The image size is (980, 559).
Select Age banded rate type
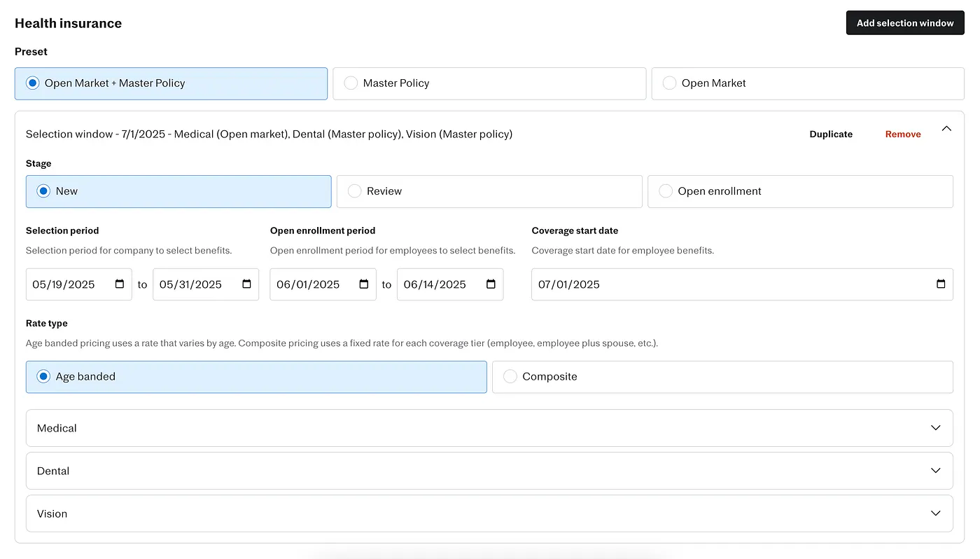(x=256, y=377)
